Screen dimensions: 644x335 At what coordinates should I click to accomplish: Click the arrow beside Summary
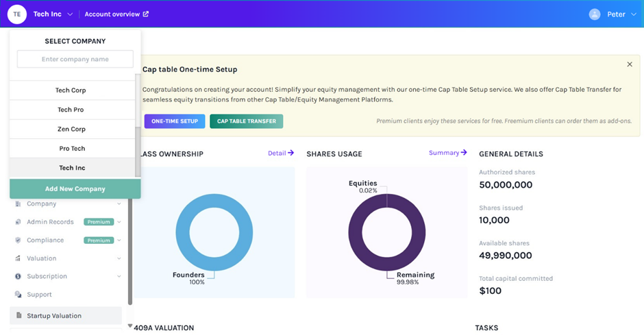[x=464, y=152]
